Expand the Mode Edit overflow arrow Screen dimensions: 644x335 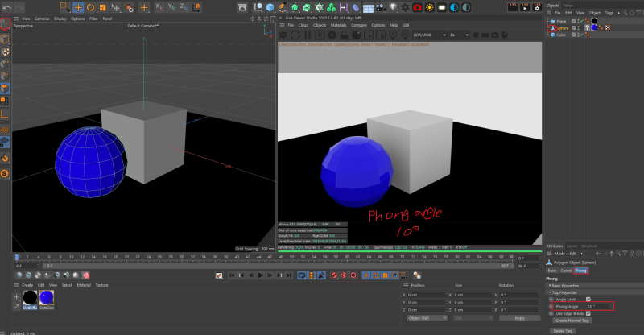tap(581, 254)
